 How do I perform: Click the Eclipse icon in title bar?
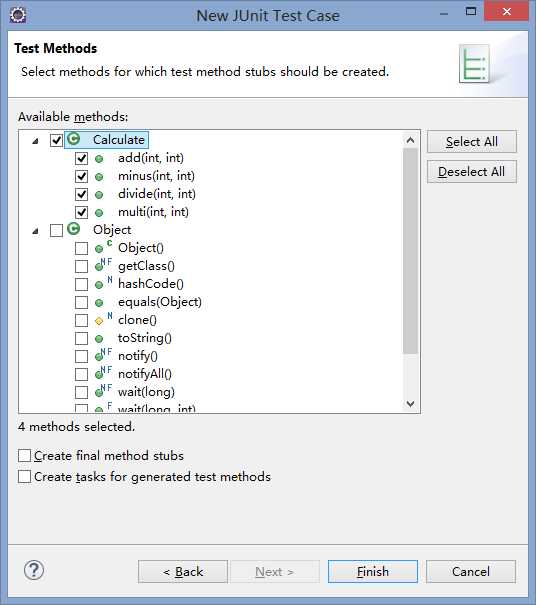pyautogui.click(x=18, y=15)
